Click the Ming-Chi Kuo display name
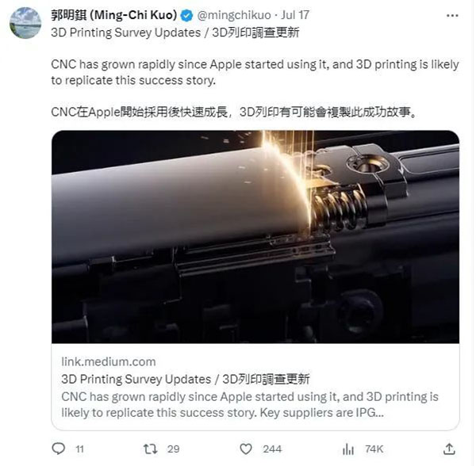This screenshot has width=476, height=466. pos(113,15)
